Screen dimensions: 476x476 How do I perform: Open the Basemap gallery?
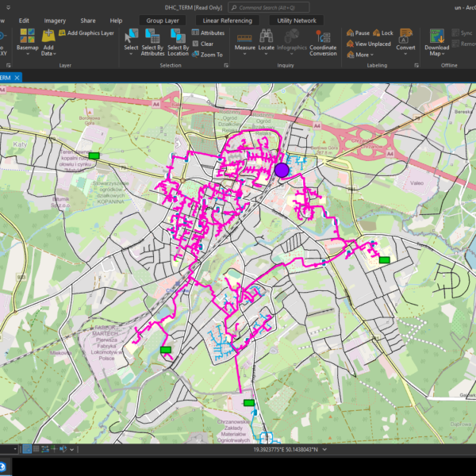pos(27,40)
